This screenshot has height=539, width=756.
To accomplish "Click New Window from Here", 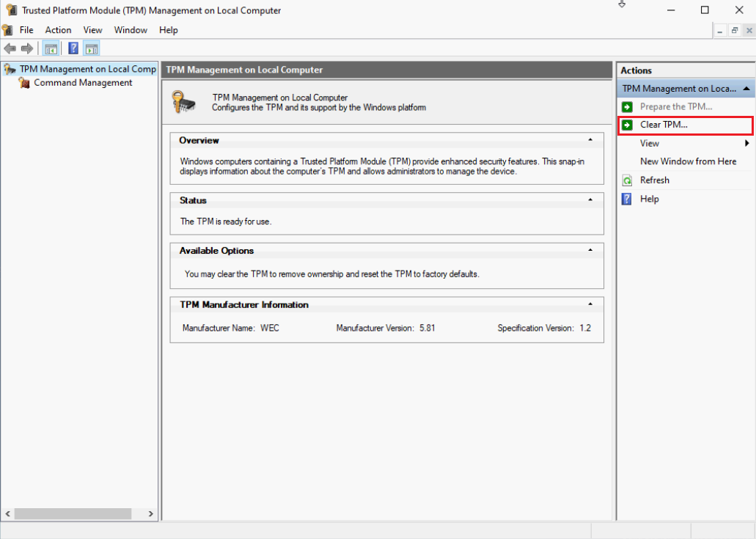I will point(688,161).
